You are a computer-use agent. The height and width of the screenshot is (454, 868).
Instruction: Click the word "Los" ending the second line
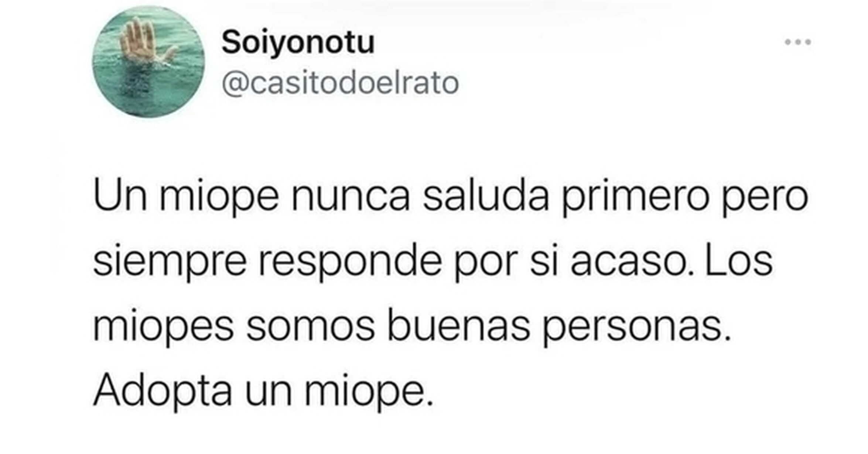(739, 259)
